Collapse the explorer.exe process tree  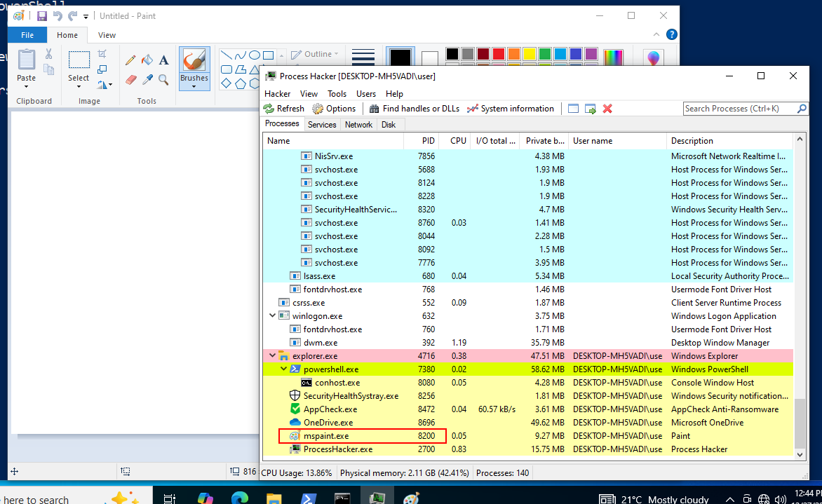(x=272, y=355)
